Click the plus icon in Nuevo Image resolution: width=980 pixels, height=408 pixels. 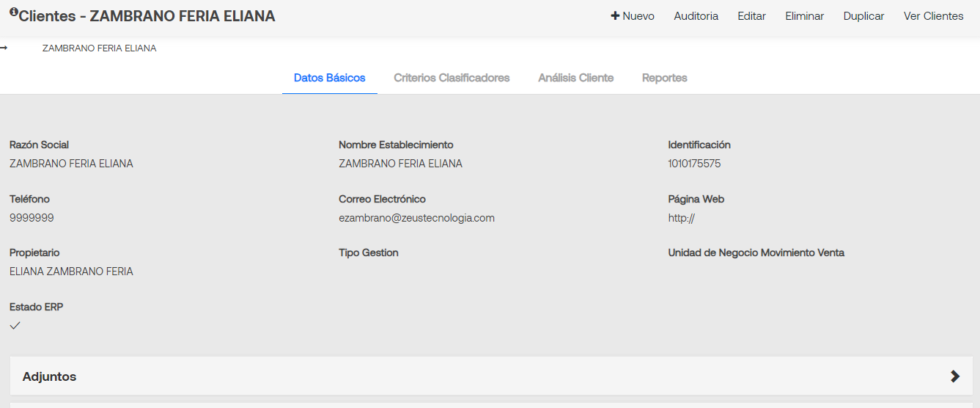click(615, 16)
